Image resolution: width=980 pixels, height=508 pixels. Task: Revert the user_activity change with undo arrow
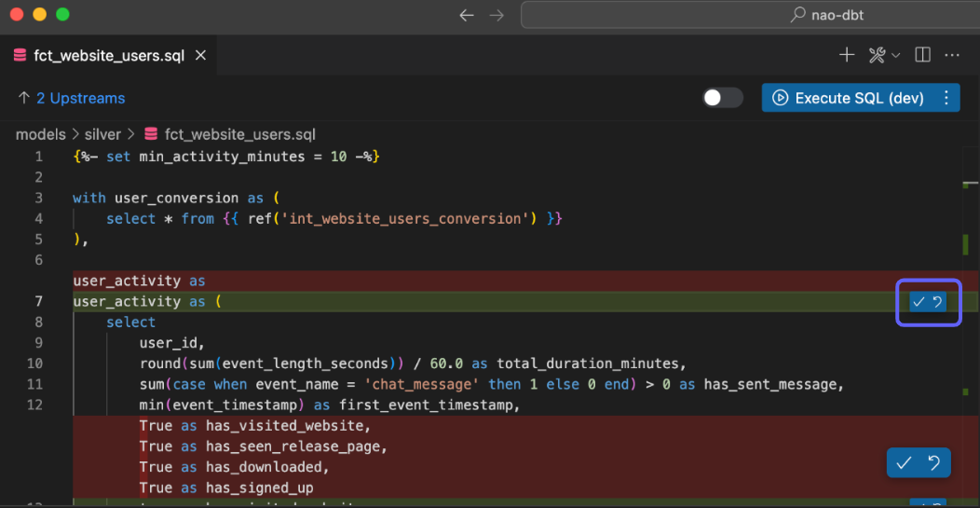point(938,302)
